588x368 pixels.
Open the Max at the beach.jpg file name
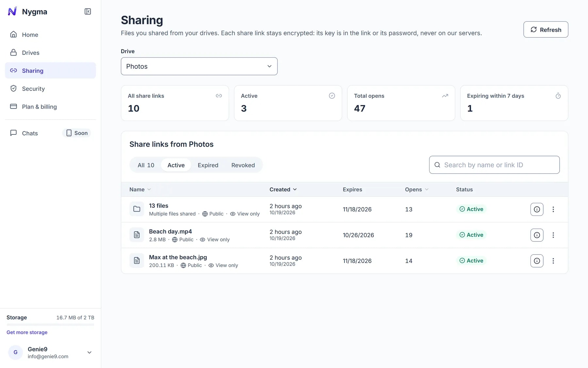point(178,257)
